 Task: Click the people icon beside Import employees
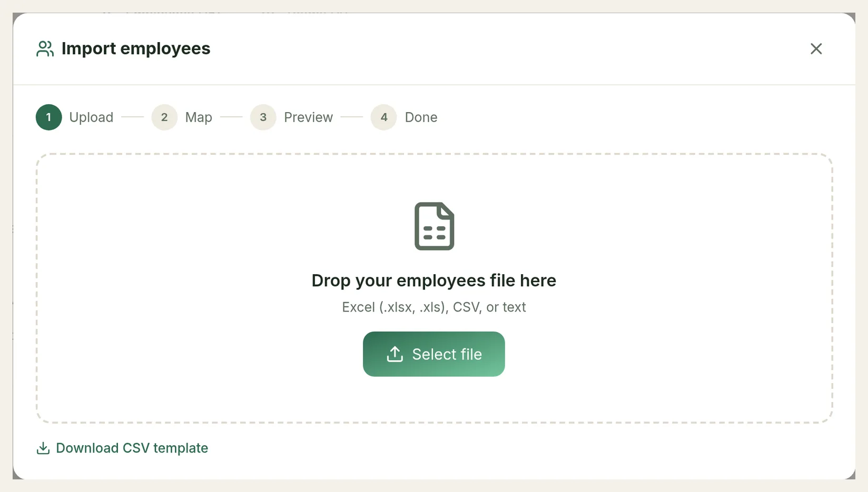point(45,48)
